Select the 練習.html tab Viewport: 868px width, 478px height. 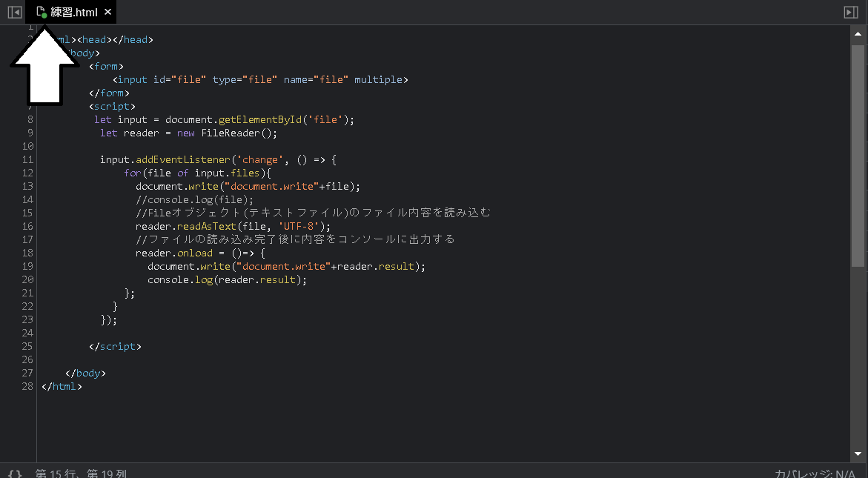tap(74, 12)
